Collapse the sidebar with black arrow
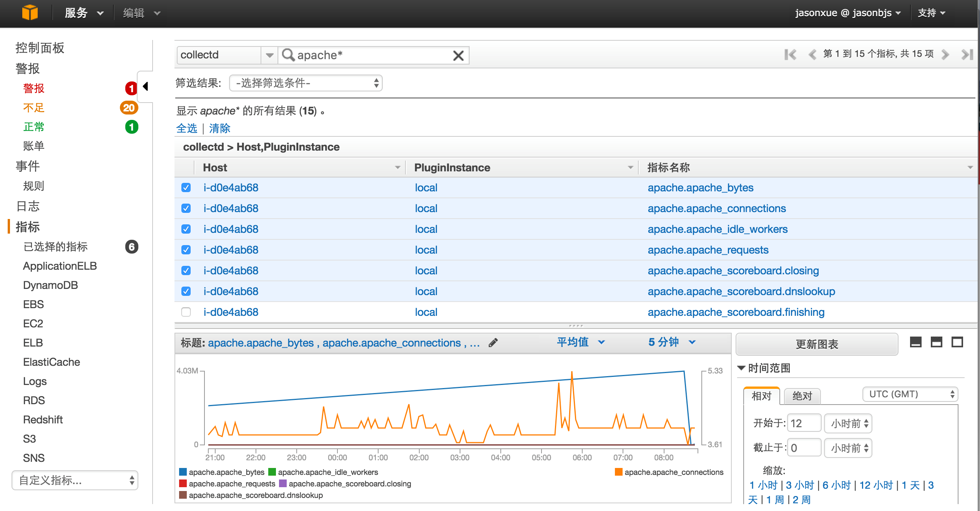980x511 pixels. (145, 86)
